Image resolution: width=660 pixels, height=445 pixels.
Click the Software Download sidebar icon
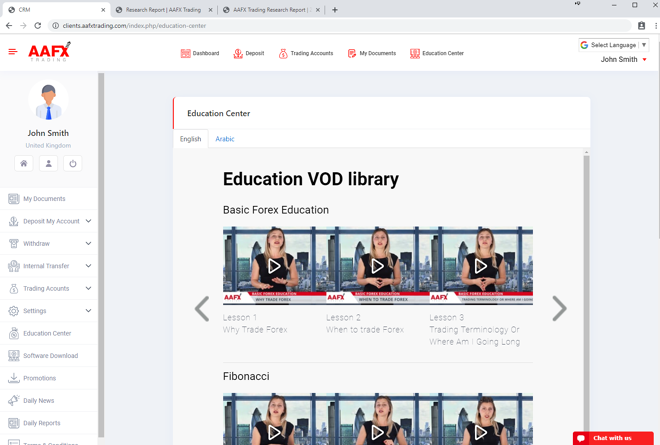point(13,356)
